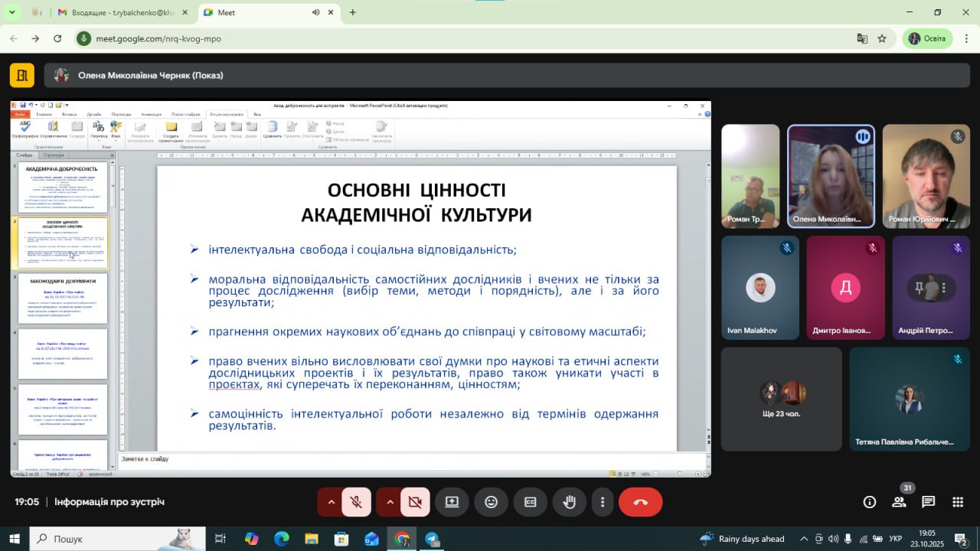Turn on camera in Meet control bar
Screen dimensions: 980x551
415,502
